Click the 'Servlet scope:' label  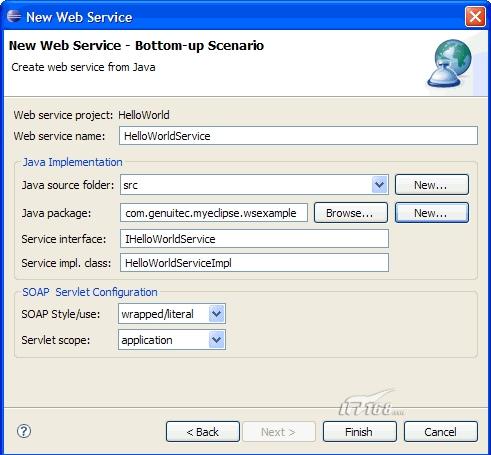(56, 340)
